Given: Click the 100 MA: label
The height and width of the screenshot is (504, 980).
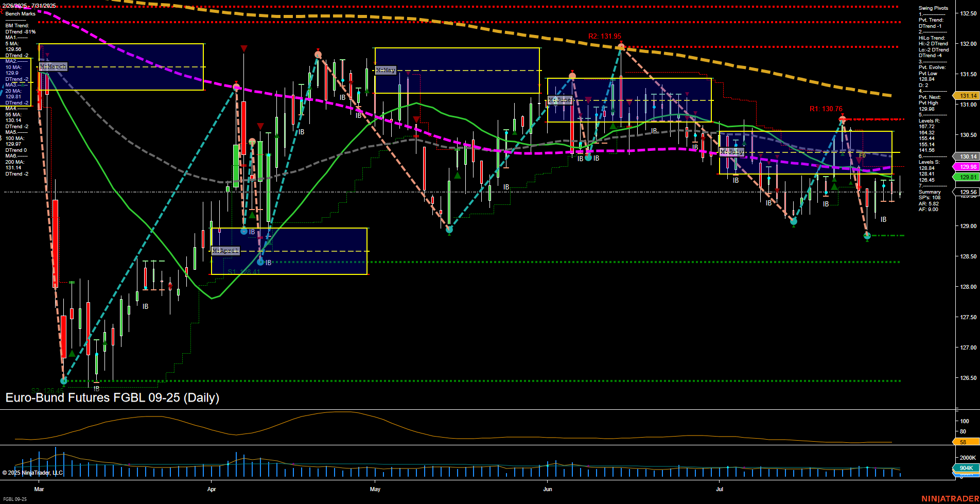Looking at the screenshot, I should 15,138.
